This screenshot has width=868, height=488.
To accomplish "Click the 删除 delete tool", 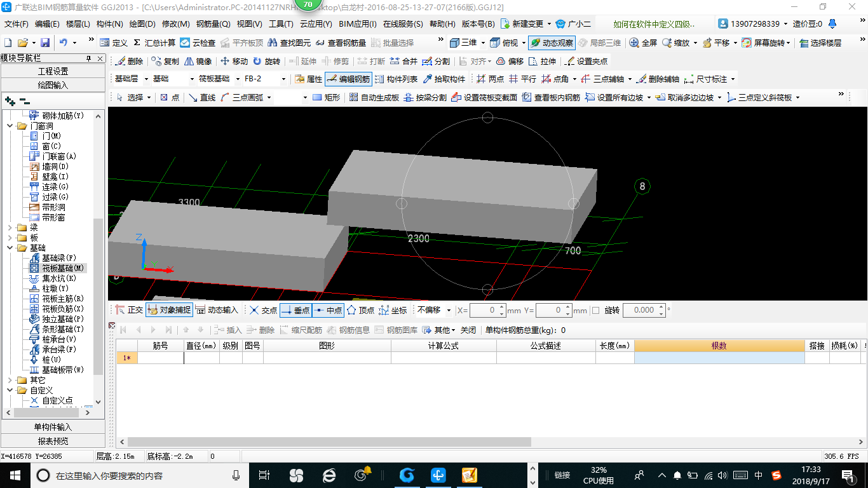I will [x=129, y=62].
